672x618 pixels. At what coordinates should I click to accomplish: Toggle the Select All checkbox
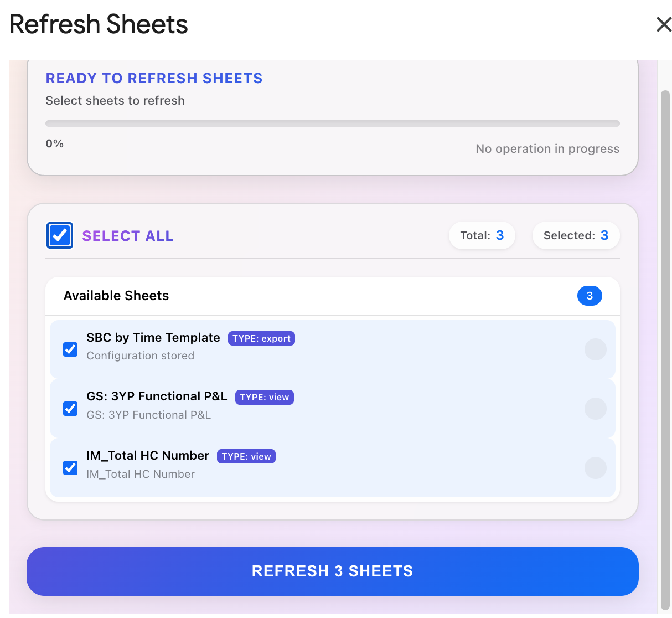[x=60, y=235]
